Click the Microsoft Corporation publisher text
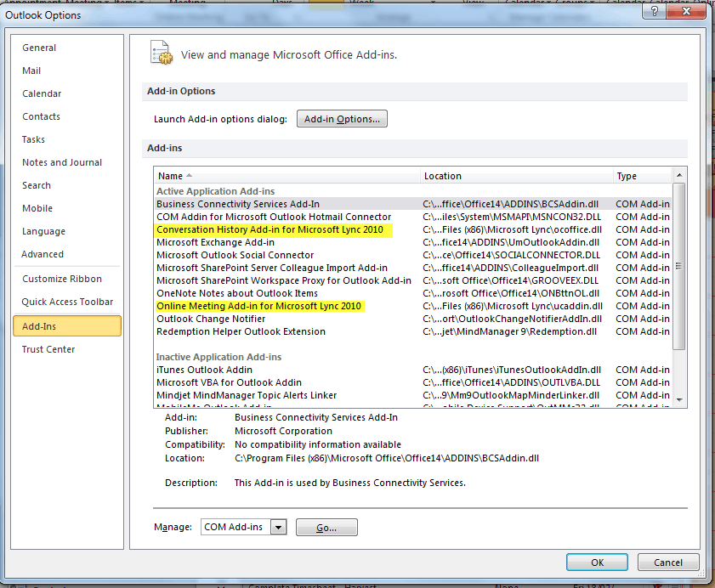The height and width of the screenshot is (588, 715). (x=283, y=431)
